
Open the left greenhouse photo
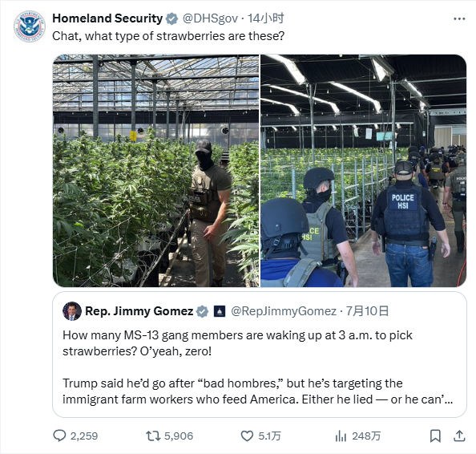coord(155,171)
